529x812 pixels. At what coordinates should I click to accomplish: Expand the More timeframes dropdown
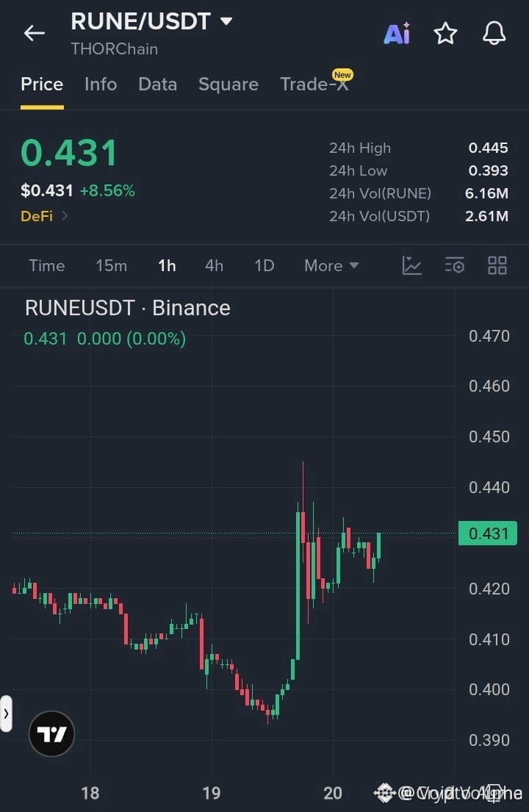point(331,266)
